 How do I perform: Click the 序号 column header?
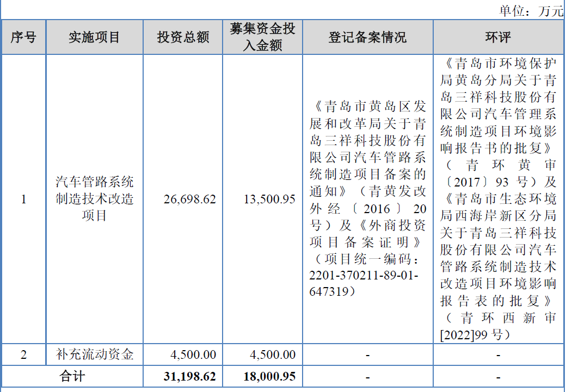pyautogui.click(x=23, y=37)
